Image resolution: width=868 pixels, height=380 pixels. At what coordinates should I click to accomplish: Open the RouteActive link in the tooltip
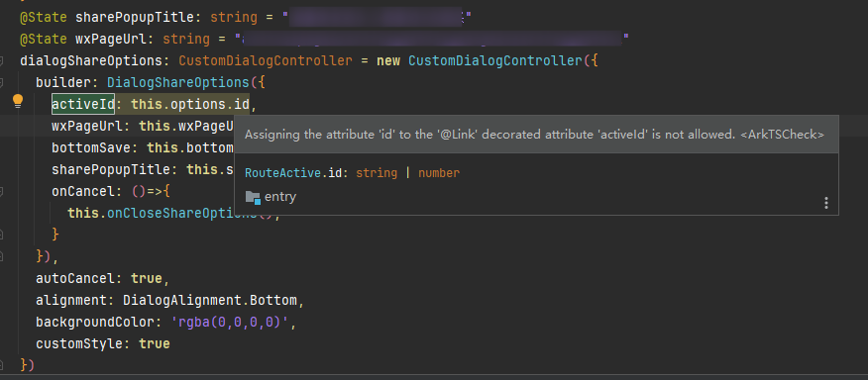[282, 173]
